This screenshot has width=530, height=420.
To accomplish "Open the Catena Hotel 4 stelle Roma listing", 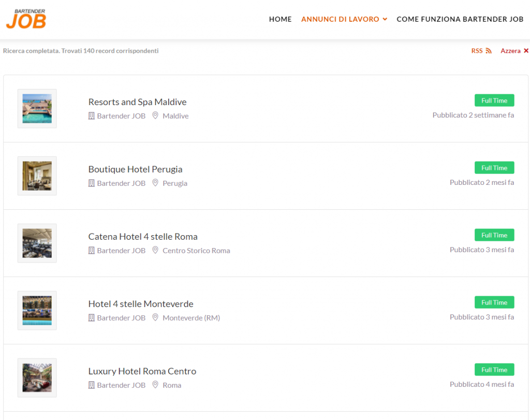I will [143, 237].
